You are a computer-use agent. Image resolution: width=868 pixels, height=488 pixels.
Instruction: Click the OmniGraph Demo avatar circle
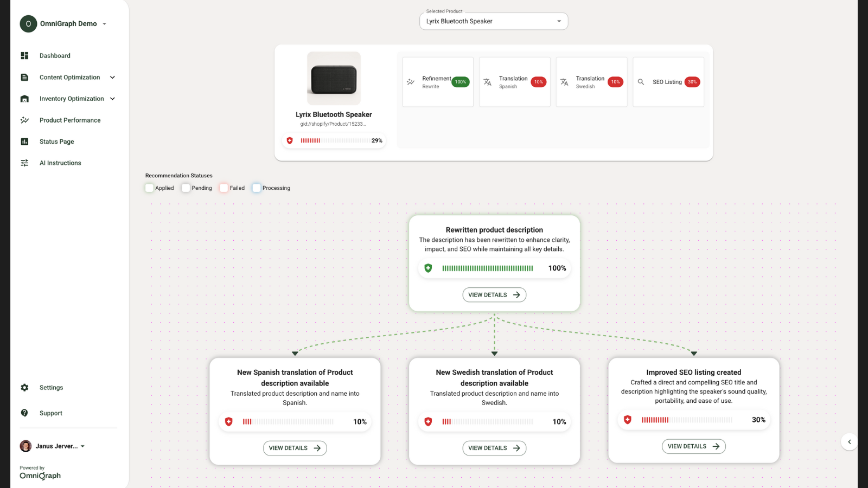click(x=28, y=24)
